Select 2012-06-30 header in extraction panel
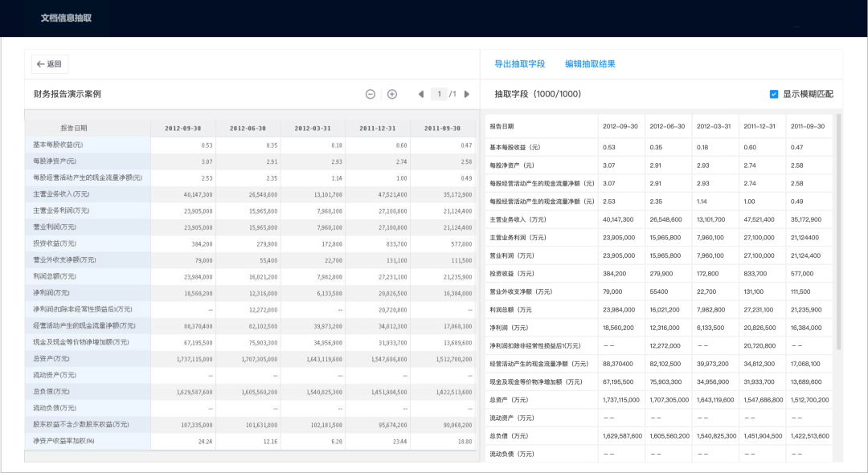 [667, 126]
